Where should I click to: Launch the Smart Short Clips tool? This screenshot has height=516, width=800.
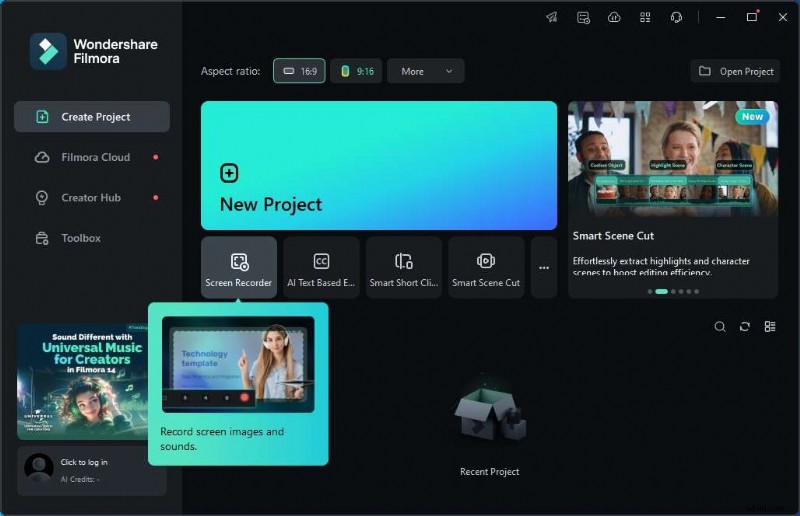[403, 268]
